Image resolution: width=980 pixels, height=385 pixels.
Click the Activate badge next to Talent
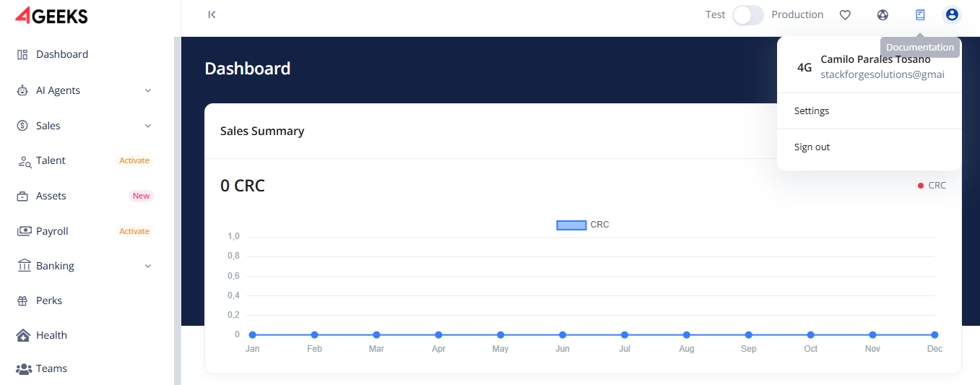click(x=134, y=160)
